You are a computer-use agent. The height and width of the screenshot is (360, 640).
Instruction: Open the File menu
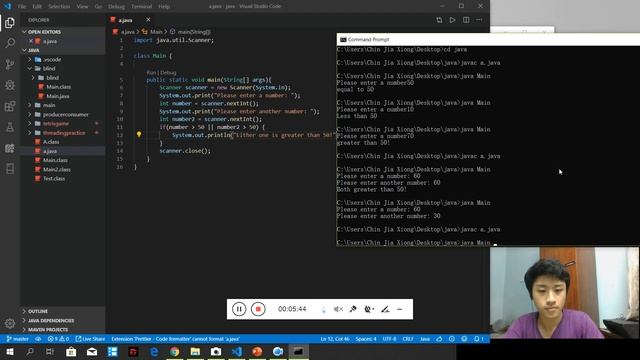[22, 7]
